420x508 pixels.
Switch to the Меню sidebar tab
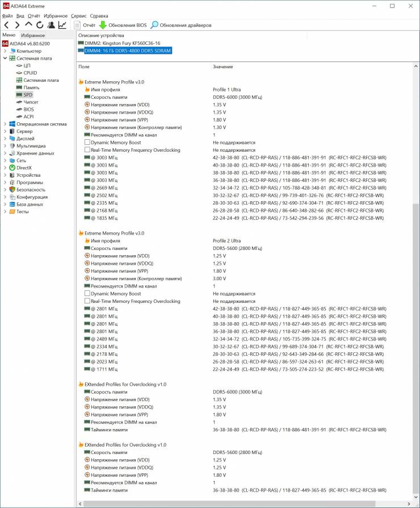click(x=9, y=35)
